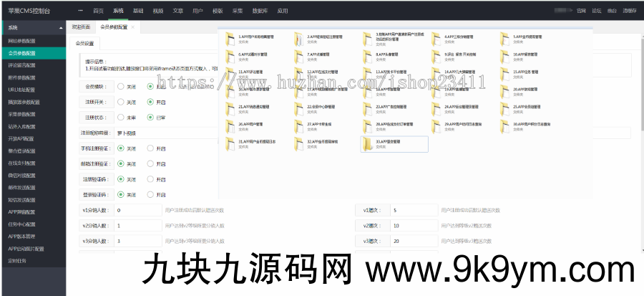Screen dimensions: 644x296
Task: Select 未审 radio for 注册状态
Action: point(120,118)
